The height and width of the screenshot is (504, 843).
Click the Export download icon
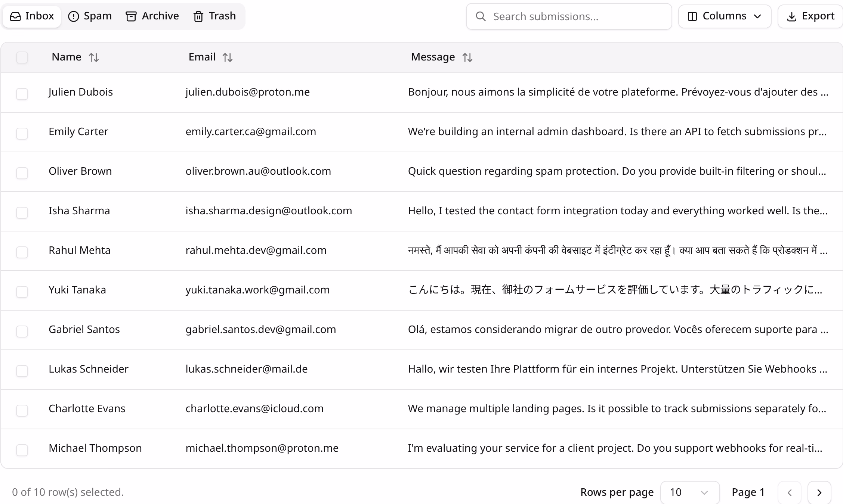click(792, 16)
